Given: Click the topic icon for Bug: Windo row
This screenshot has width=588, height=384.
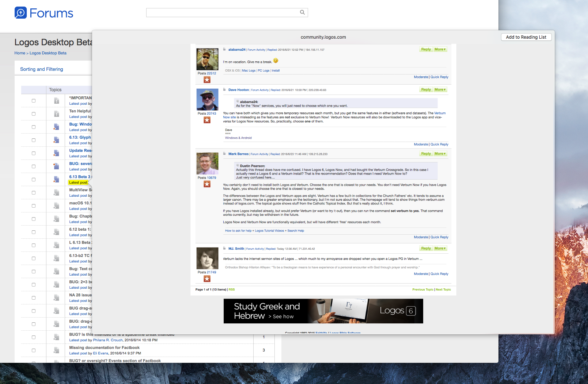Looking at the screenshot, I should point(56,127).
